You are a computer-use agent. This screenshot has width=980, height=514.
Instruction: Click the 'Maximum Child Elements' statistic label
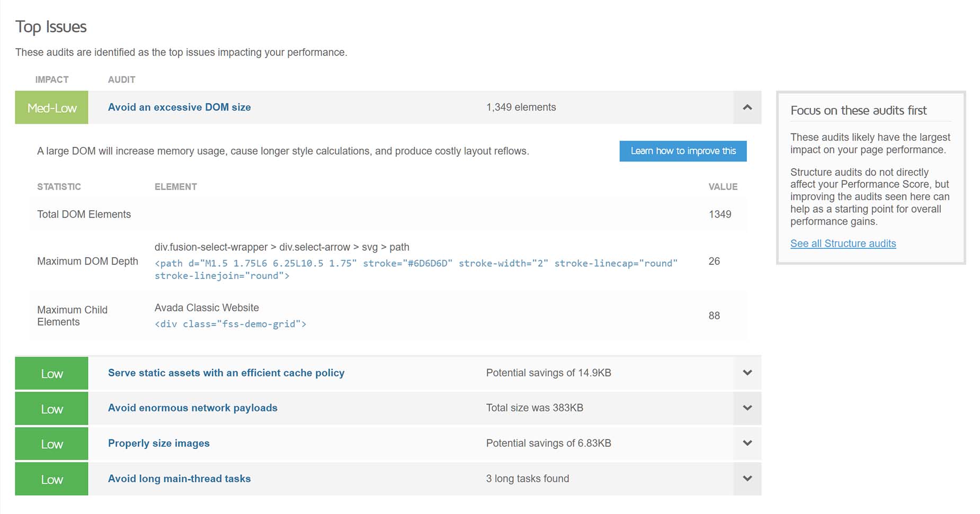(x=72, y=315)
